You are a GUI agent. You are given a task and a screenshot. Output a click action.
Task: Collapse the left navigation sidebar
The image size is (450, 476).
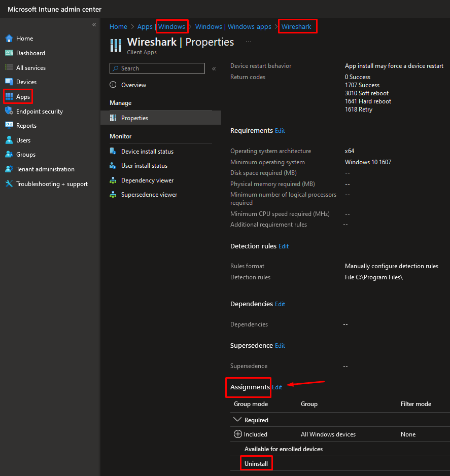[x=94, y=25]
